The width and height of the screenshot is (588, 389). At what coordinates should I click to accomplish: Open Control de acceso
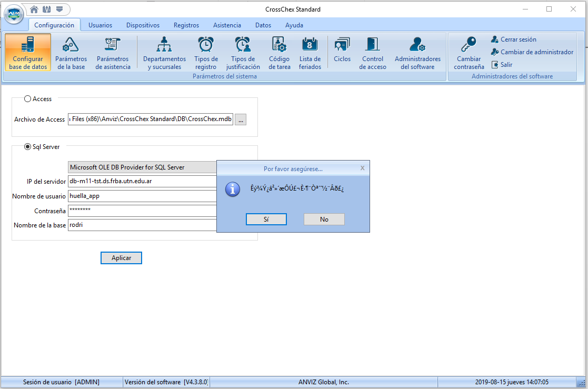coord(372,52)
